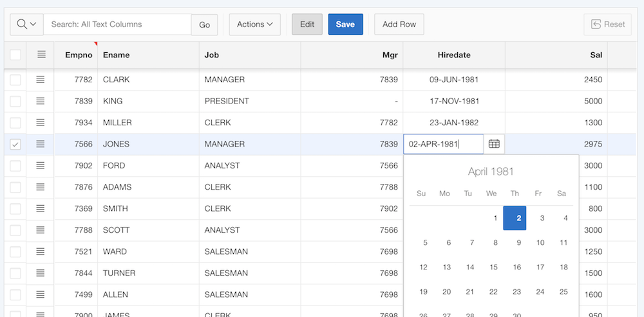Open row actions menu for FORD
Image resolution: width=644 pixels, height=317 pixels.
coord(41,165)
